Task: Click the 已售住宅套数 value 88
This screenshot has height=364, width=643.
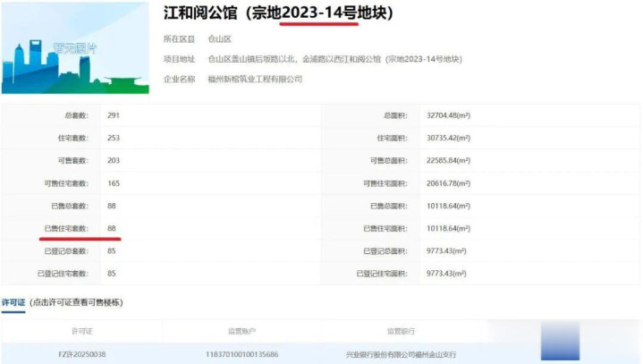Action: 112,228
